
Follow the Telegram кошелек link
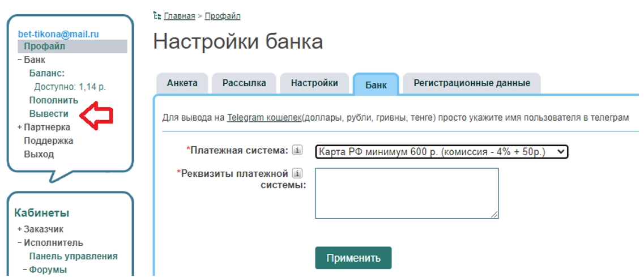pyautogui.click(x=264, y=118)
